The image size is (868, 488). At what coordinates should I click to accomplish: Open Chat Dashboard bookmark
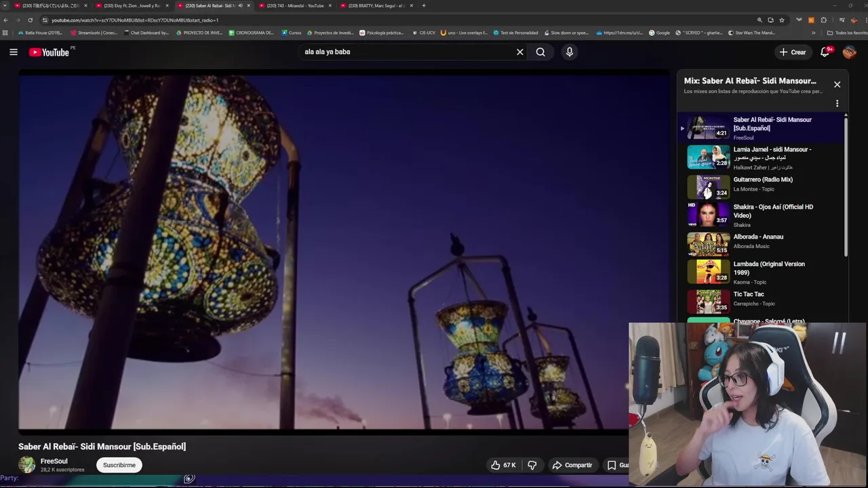click(x=146, y=33)
